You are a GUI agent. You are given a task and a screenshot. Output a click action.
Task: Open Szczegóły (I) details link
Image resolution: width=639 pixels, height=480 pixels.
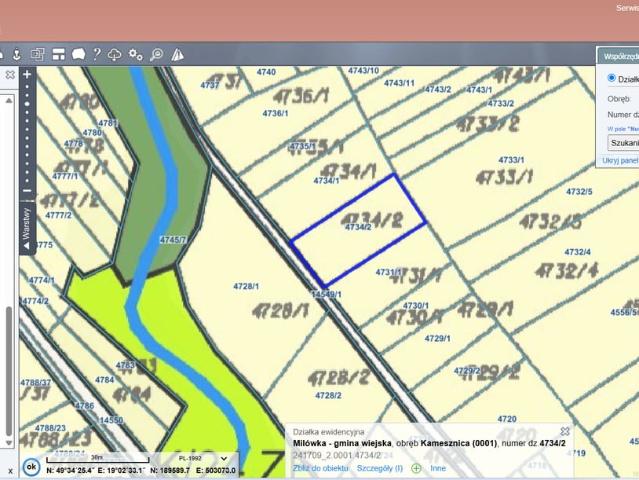(x=381, y=468)
